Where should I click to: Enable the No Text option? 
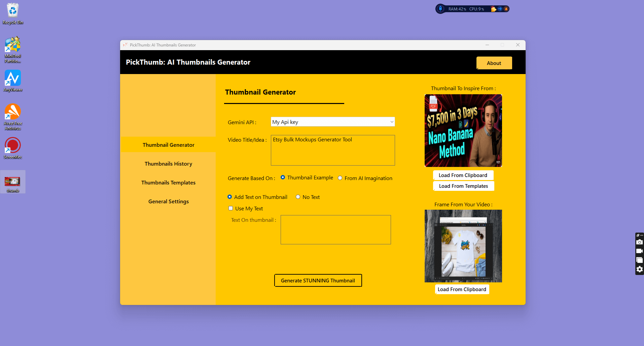click(298, 197)
